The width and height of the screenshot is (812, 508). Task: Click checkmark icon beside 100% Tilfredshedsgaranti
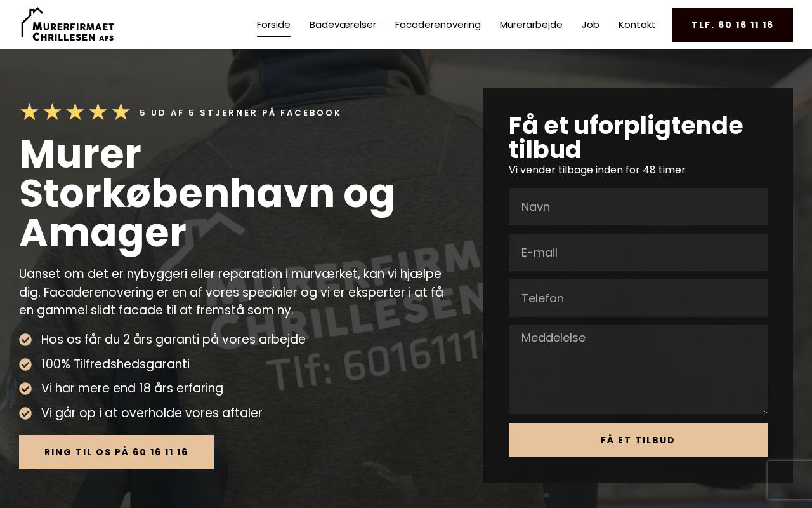(25, 364)
